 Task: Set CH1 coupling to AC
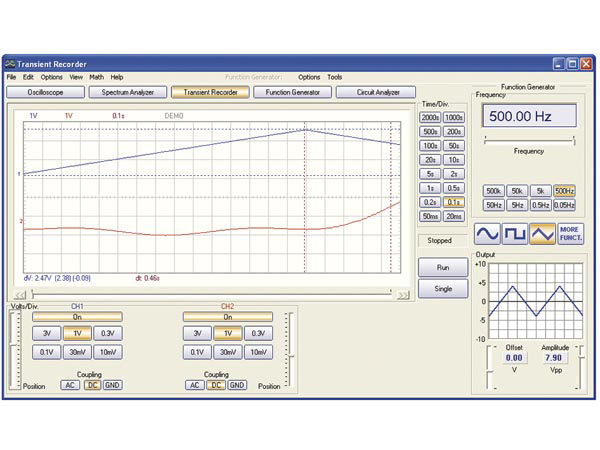point(70,385)
